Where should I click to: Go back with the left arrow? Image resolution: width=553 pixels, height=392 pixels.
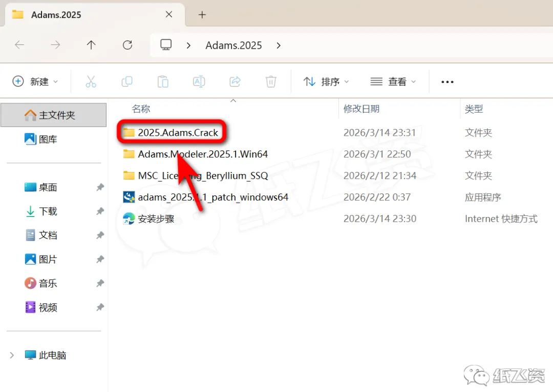[x=19, y=45]
